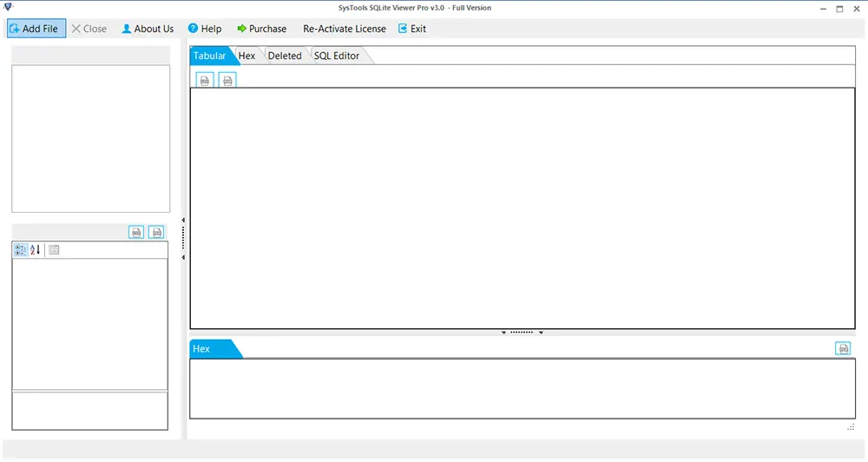Sort properties alphabetically with the A-Z icon
This screenshot has height=462, width=868.
pyautogui.click(x=36, y=250)
